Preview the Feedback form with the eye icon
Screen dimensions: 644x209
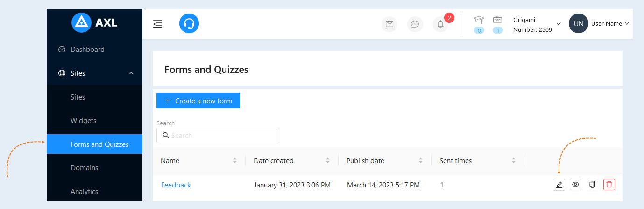[x=576, y=185]
